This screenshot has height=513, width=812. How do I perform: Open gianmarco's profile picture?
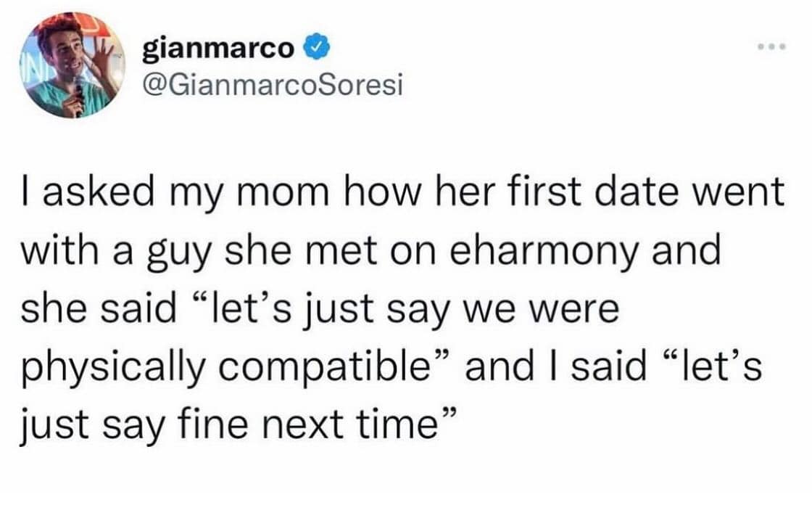click(x=72, y=65)
